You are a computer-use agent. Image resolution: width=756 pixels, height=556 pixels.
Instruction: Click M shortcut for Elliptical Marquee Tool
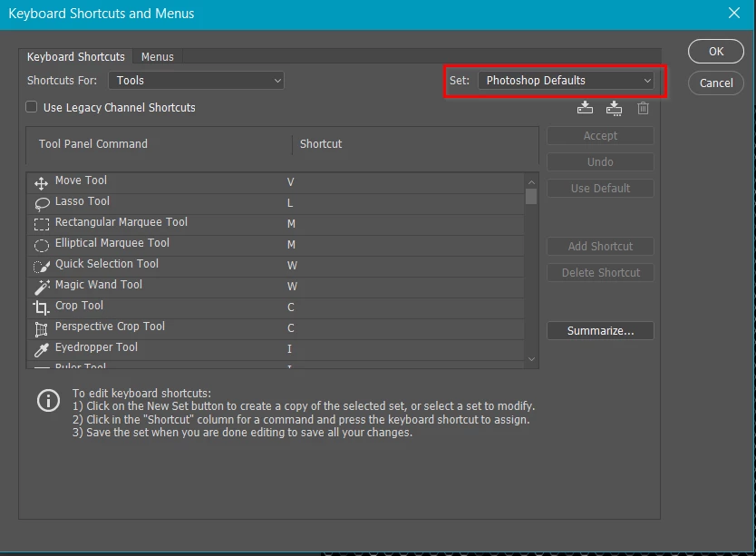291,245
